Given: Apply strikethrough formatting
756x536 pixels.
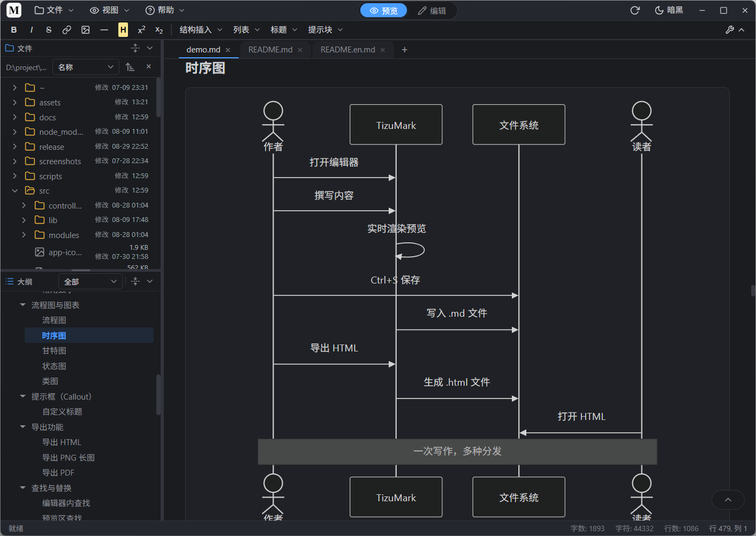Looking at the screenshot, I should coord(49,30).
